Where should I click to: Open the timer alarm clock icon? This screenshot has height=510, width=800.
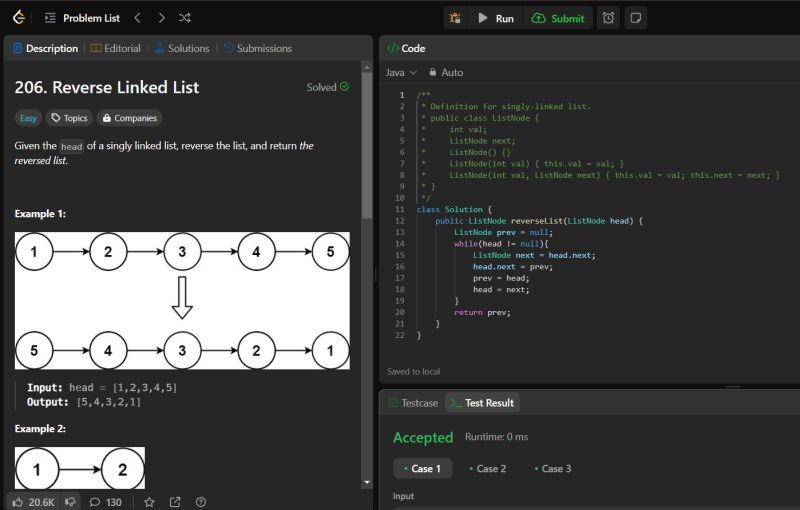pyautogui.click(x=608, y=18)
